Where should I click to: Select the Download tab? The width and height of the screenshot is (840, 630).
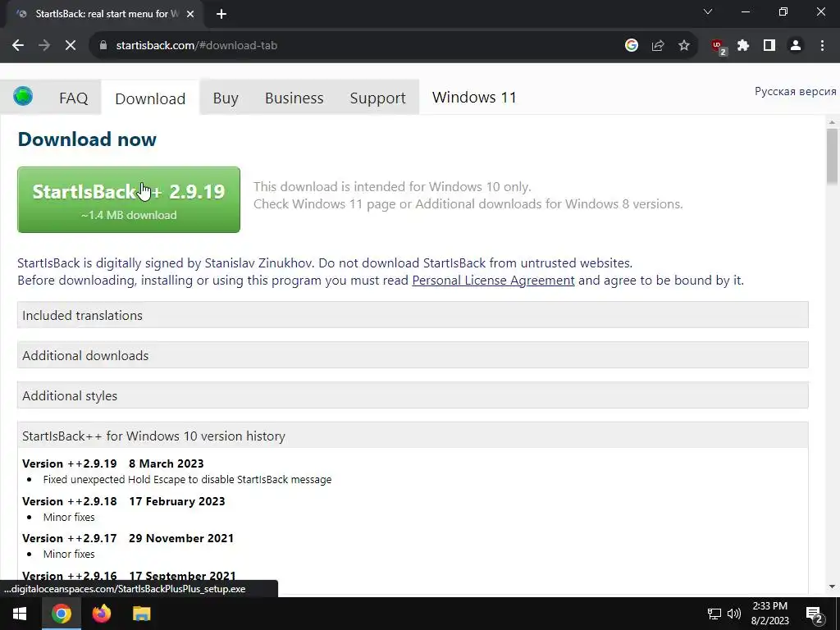[x=150, y=98]
